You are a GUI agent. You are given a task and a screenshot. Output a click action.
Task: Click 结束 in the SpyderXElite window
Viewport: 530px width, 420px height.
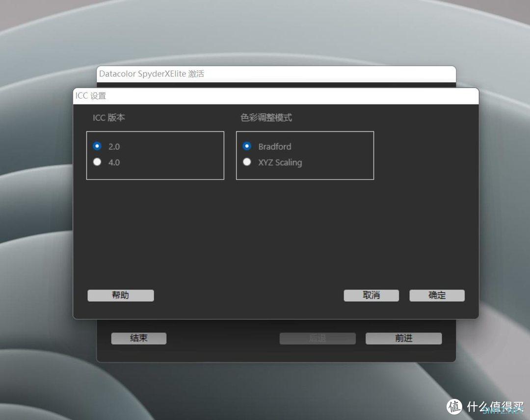(138, 338)
